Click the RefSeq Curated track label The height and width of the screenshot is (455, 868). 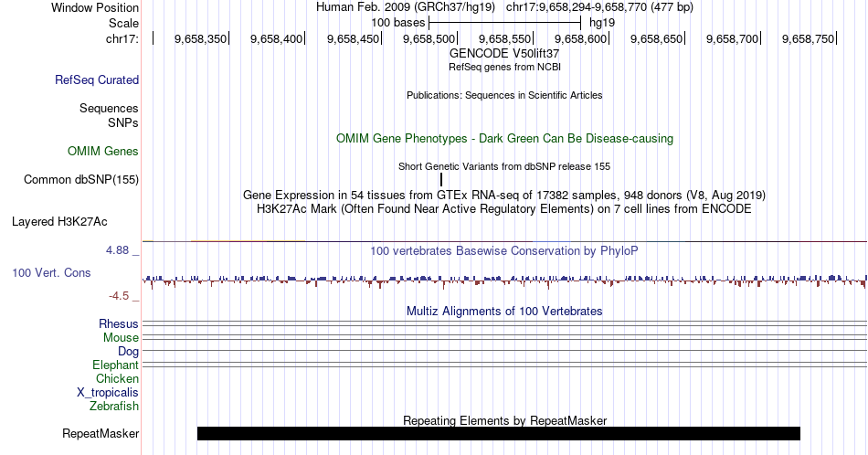[x=96, y=79]
